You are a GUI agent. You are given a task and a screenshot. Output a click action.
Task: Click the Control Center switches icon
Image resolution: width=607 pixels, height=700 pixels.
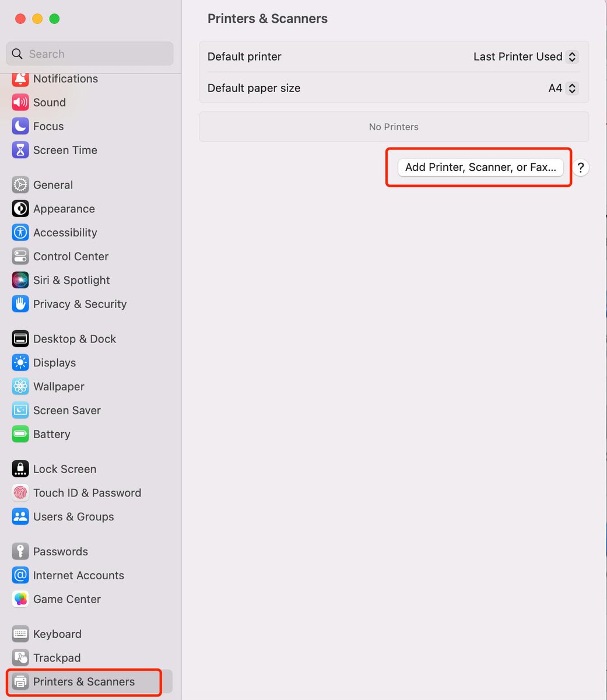[20, 257]
